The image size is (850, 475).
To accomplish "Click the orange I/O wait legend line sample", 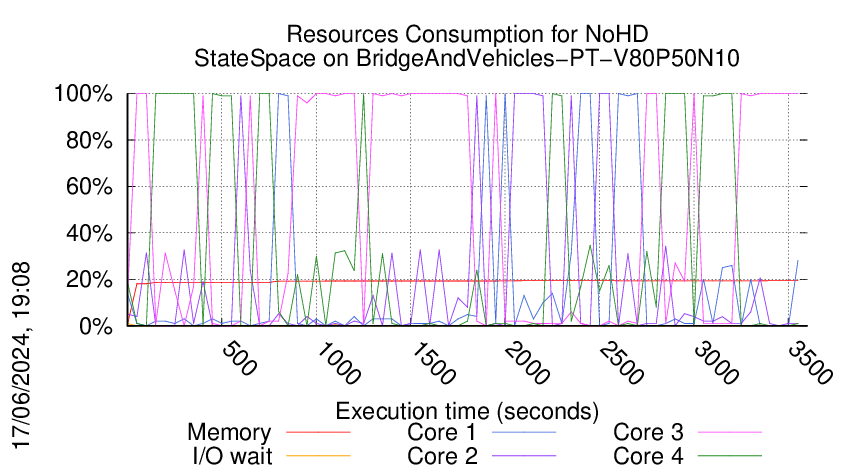I will click(x=318, y=456).
